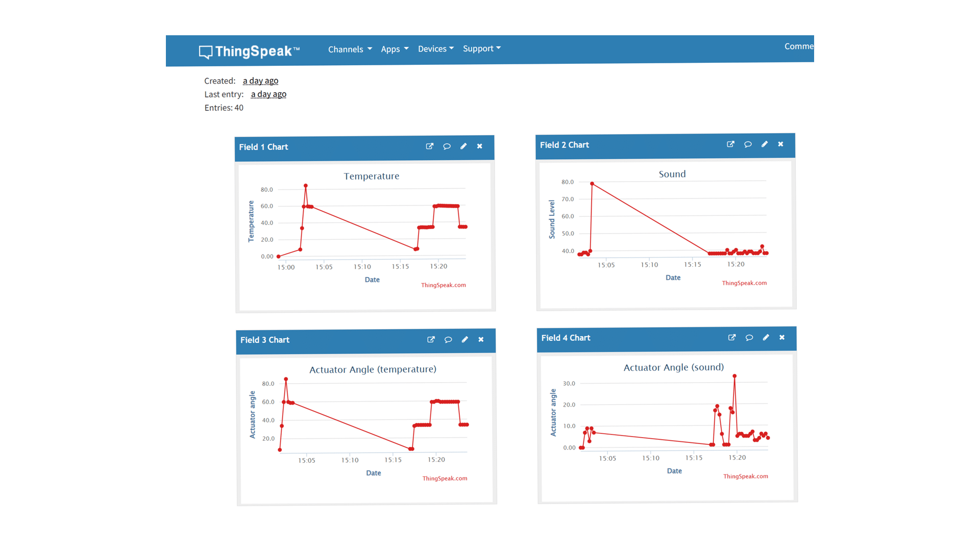The width and height of the screenshot is (980, 551).
Task: Click comment icon on Field 4 Chart
Action: click(x=749, y=338)
